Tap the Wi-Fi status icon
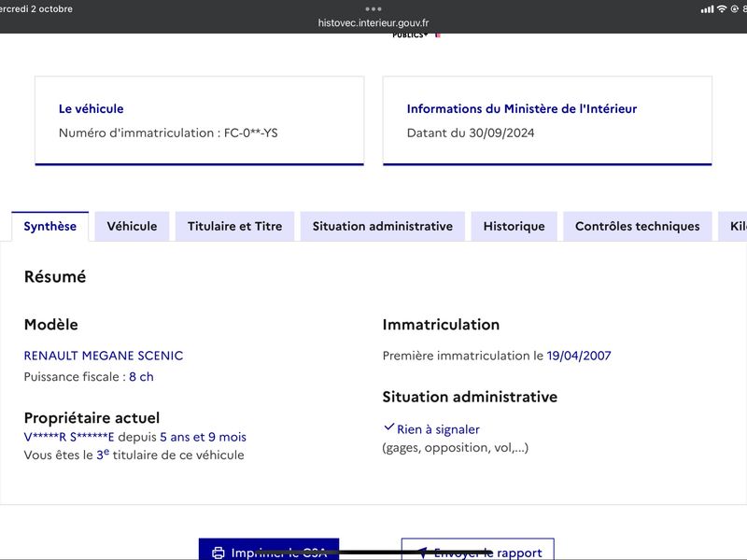The image size is (747, 560). (722, 9)
